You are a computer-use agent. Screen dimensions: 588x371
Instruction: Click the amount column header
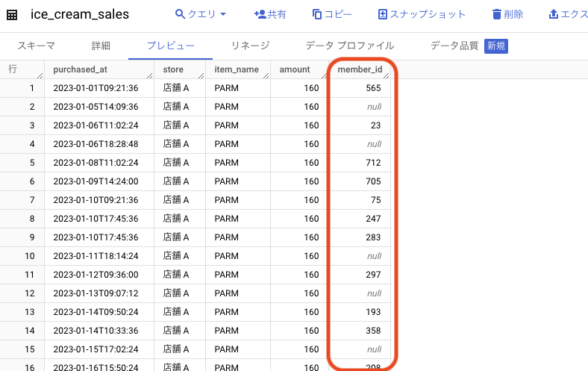pos(295,69)
